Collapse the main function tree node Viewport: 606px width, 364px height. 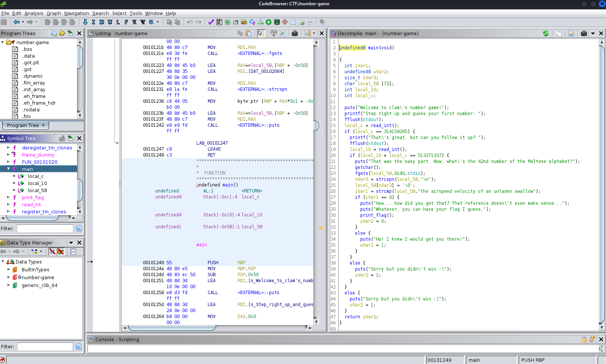[x=8, y=169]
